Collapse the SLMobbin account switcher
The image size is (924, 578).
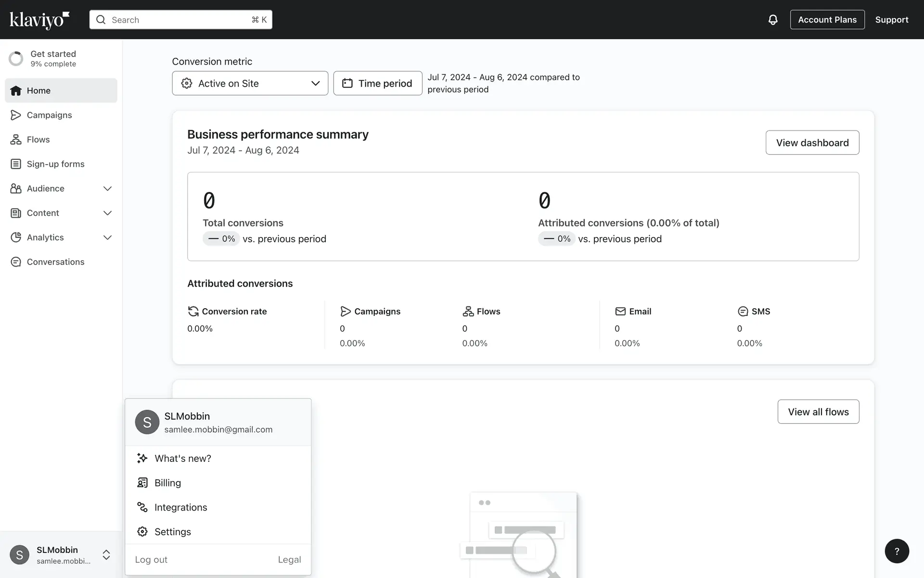click(106, 554)
